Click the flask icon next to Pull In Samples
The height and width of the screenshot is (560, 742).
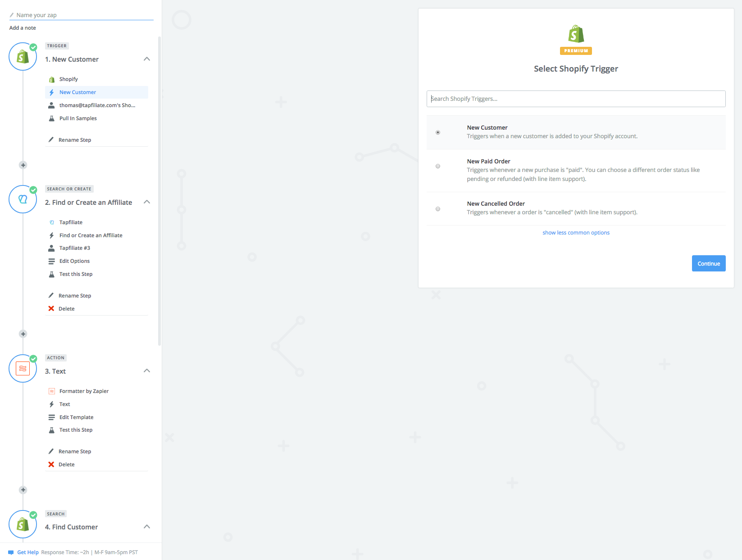[52, 118]
